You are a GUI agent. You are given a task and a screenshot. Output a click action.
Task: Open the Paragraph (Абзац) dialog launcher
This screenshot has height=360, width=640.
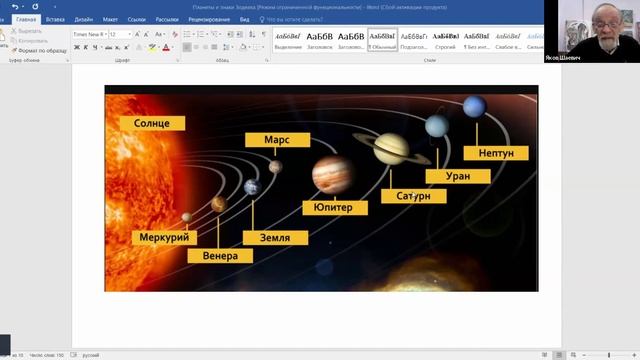(267, 60)
